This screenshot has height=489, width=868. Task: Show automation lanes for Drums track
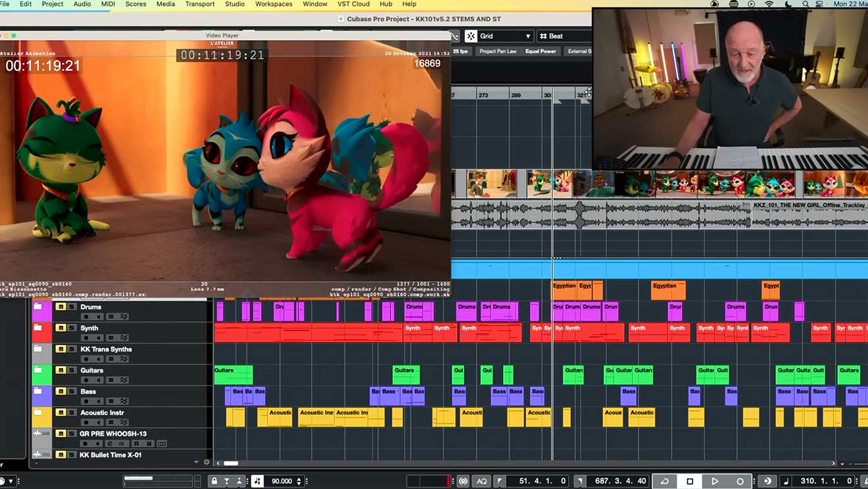coord(124,317)
